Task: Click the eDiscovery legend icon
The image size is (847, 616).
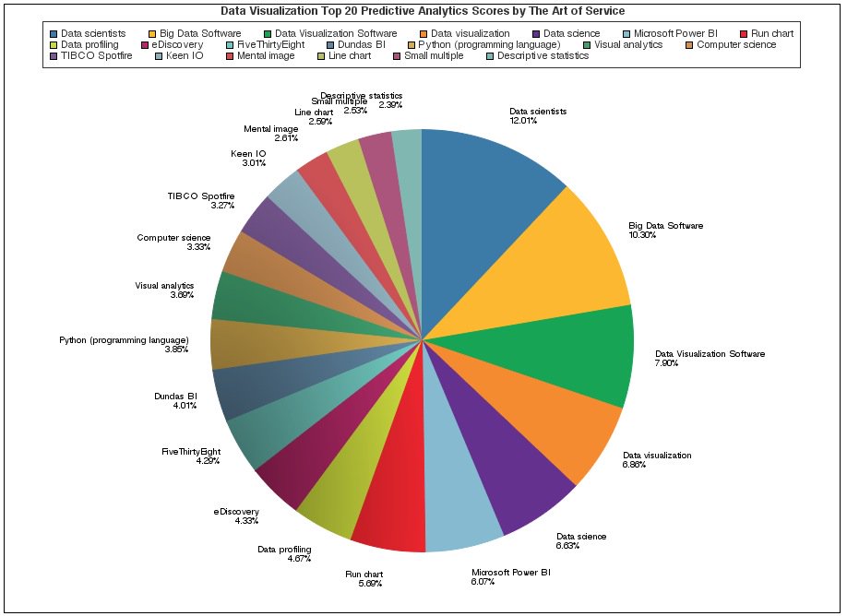Action: (146, 46)
